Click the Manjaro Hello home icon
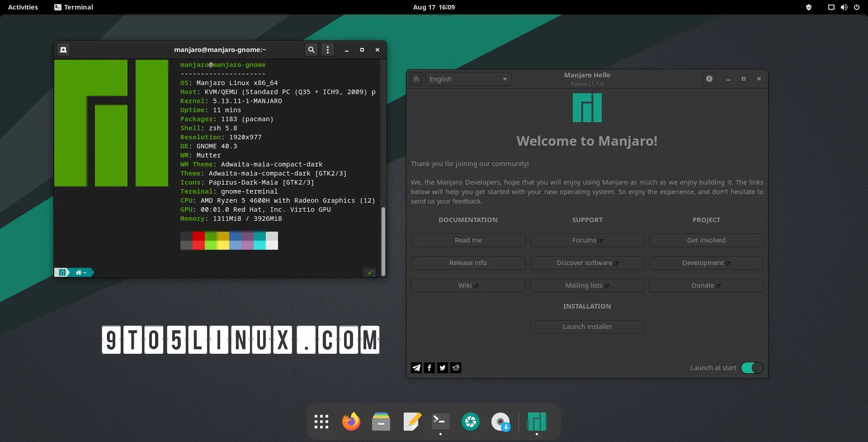This screenshot has width=868, height=442. [416, 79]
